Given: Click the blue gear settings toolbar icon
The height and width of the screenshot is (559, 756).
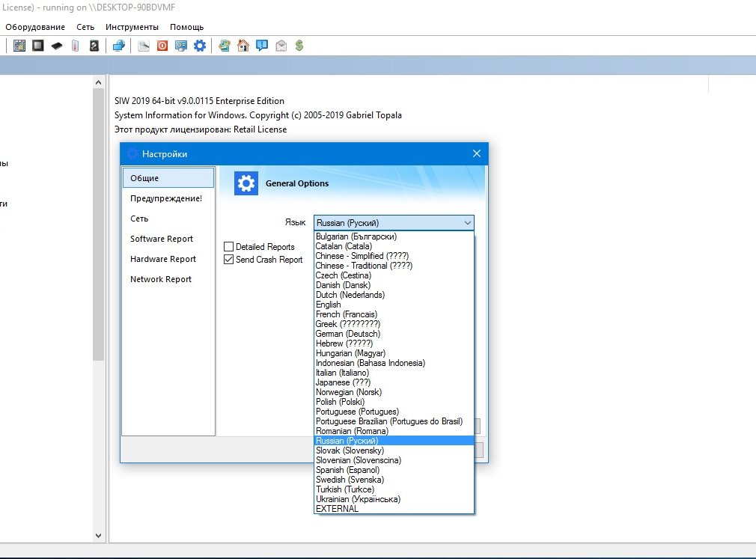Looking at the screenshot, I should click(x=200, y=46).
